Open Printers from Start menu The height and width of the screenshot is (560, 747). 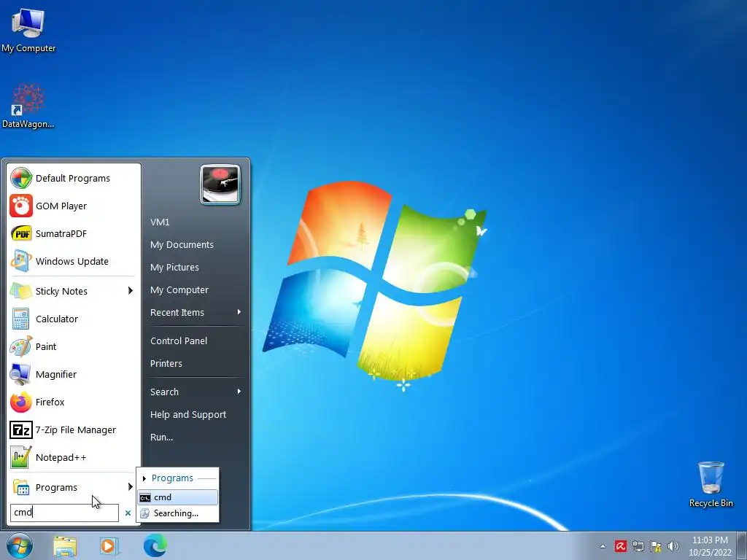coord(196,363)
